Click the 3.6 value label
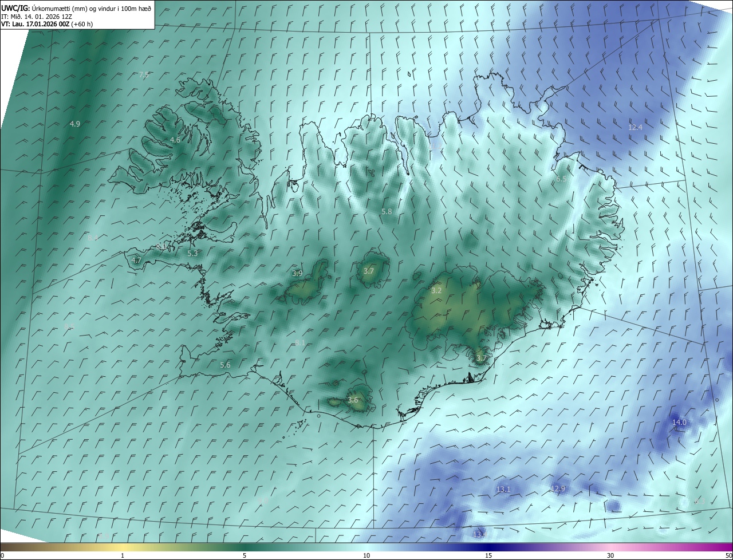Screen dimensions: 733x560 (353, 400)
